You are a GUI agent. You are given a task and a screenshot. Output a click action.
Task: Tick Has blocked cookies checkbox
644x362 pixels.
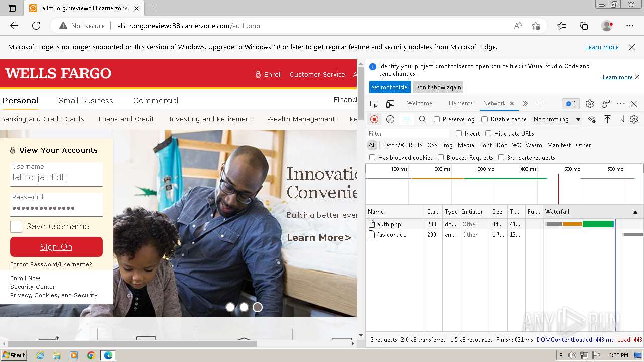(x=372, y=157)
